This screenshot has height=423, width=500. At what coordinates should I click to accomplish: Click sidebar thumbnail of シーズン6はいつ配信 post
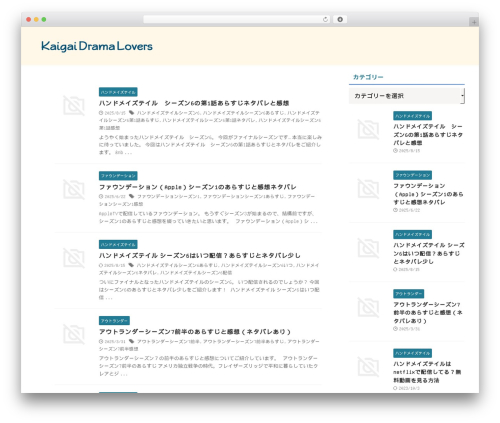[368, 248]
